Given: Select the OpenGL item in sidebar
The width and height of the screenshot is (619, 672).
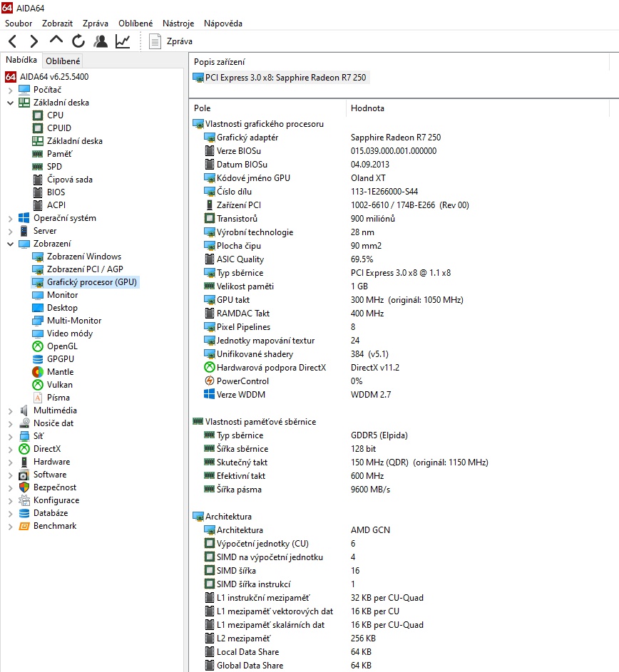Looking at the screenshot, I should (62, 346).
